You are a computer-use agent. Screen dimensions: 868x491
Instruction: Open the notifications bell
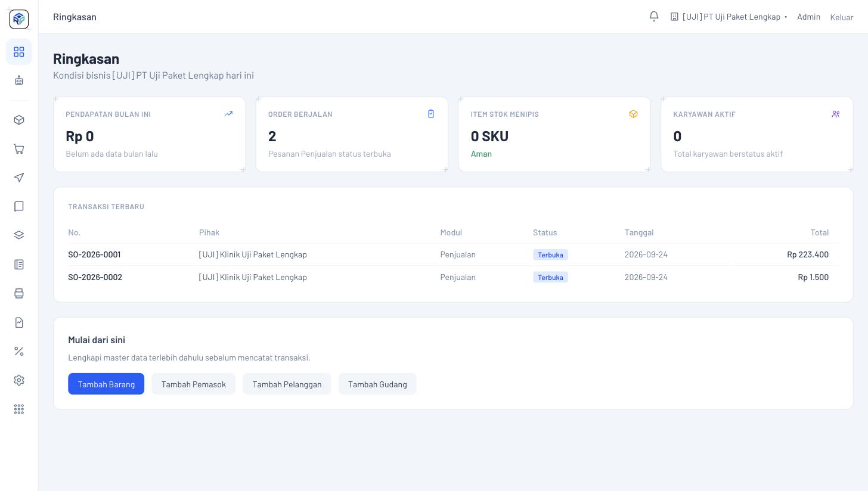(x=654, y=17)
